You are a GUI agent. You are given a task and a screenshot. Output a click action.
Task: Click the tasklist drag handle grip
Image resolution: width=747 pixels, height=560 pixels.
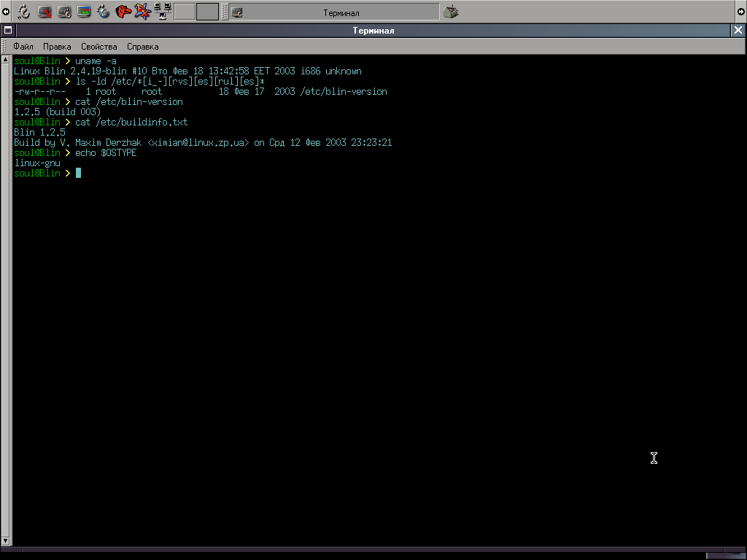tap(225, 12)
